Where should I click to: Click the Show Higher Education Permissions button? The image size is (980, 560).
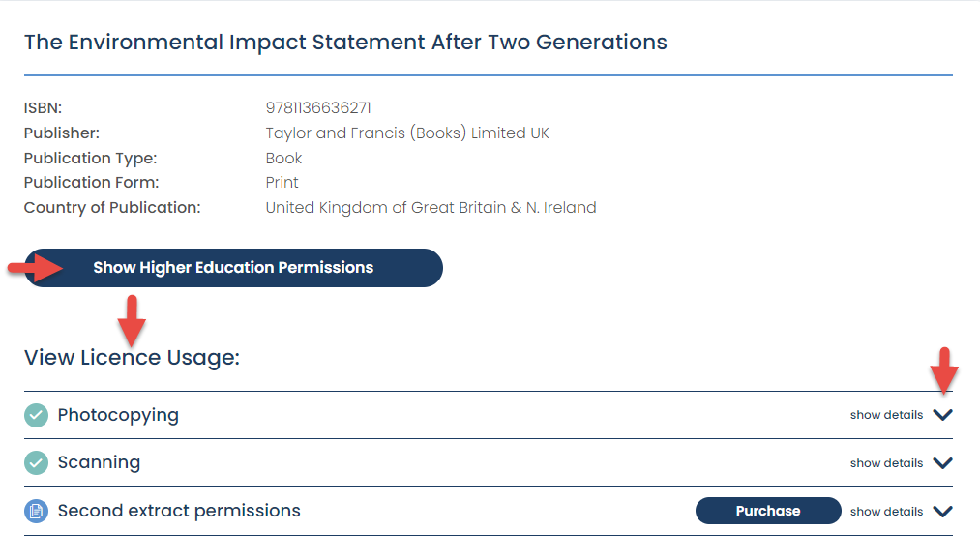pos(233,268)
